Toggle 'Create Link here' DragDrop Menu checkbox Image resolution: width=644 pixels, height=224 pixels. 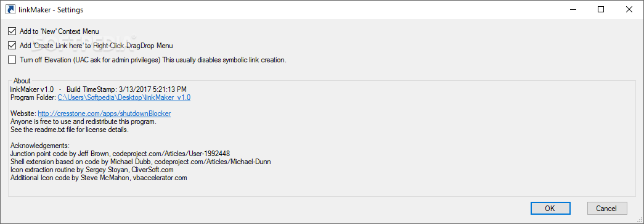(x=12, y=46)
